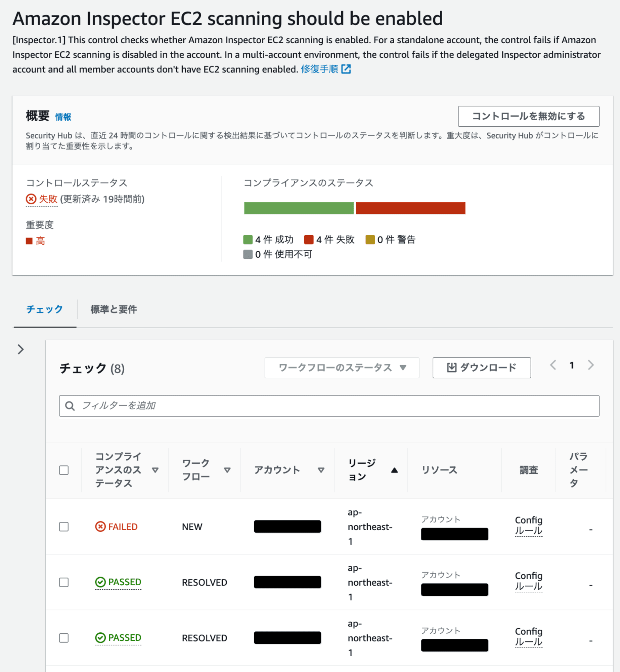Click the last RESOLVED workflow cell

(x=205, y=638)
